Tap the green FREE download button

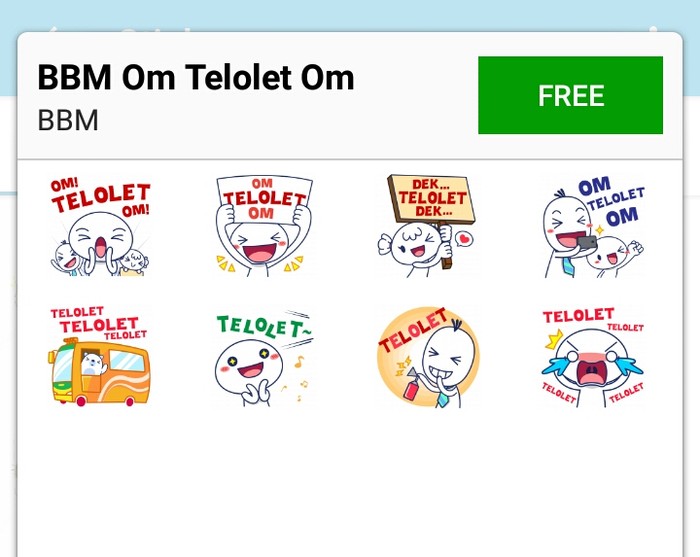click(570, 95)
